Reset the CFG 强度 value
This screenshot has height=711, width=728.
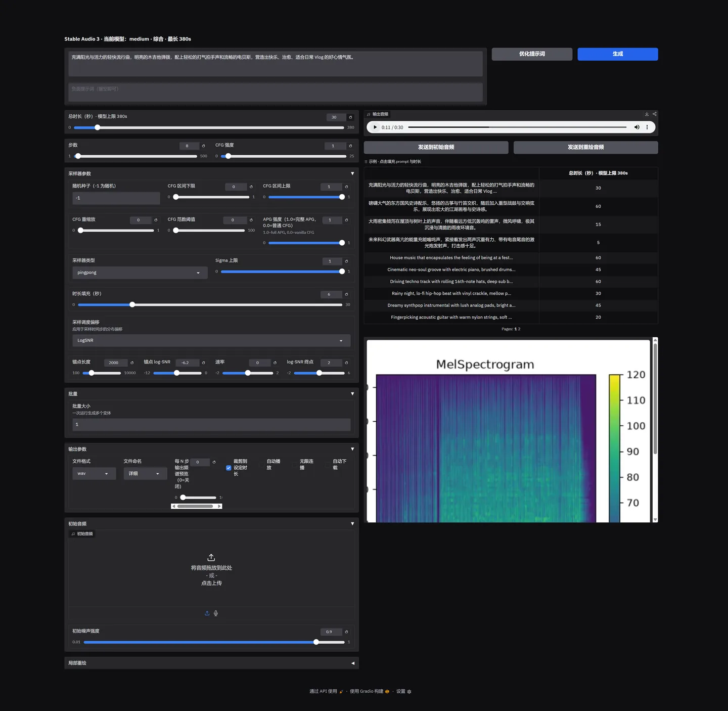pyautogui.click(x=350, y=146)
